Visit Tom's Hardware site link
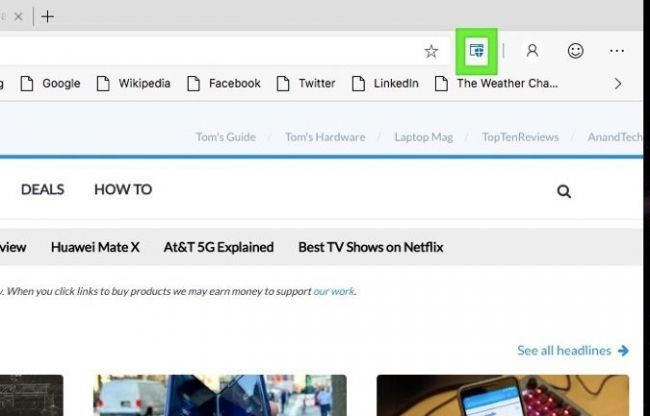Viewport: 650px width, 416px height. point(325,137)
